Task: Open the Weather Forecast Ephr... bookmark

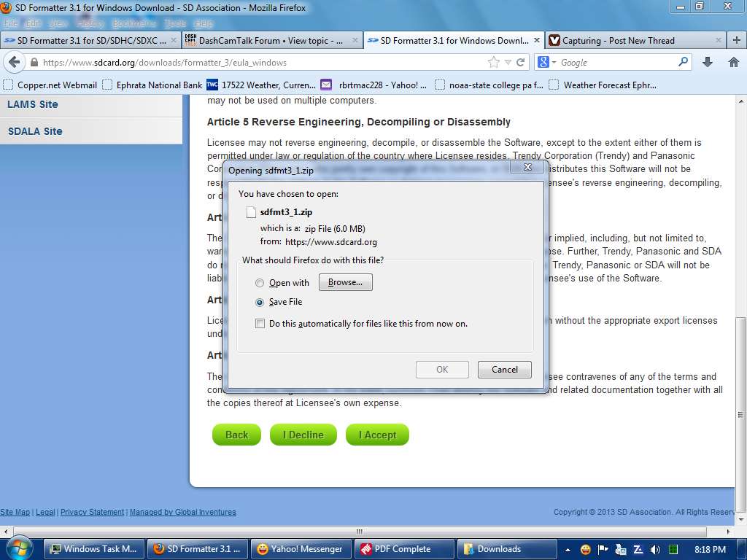Action: tap(603, 85)
